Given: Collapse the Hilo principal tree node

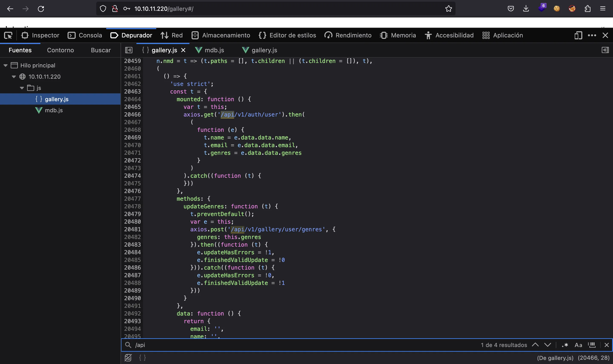Looking at the screenshot, I should 5,65.
